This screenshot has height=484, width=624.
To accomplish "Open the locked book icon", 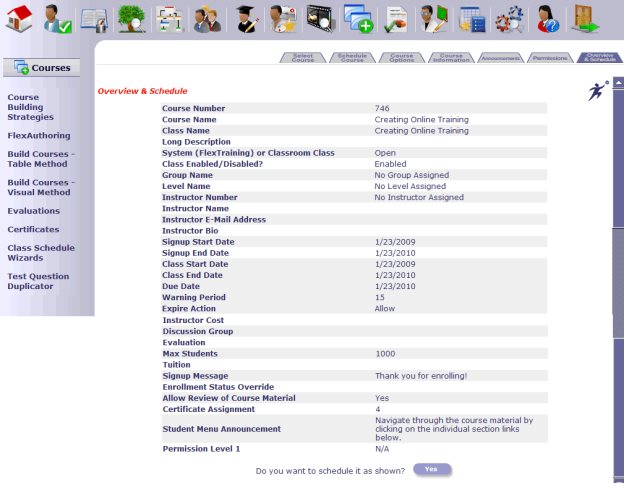I will click(x=94, y=20).
